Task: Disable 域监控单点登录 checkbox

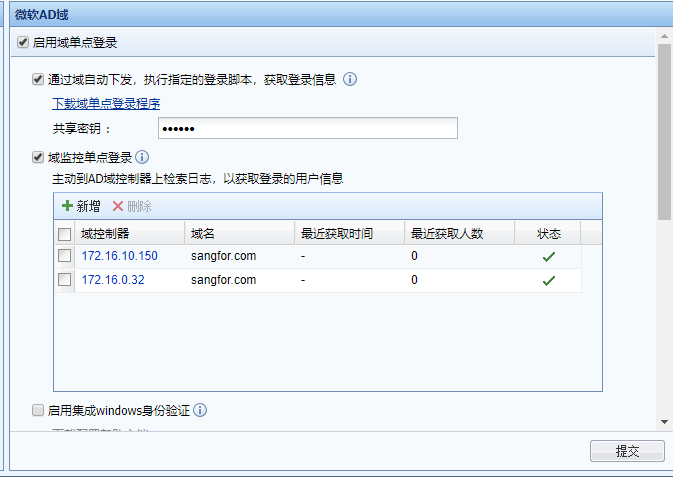Action: coord(38,157)
